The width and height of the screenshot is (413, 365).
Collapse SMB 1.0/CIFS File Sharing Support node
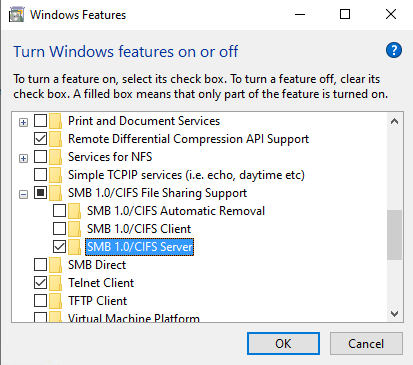click(23, 194)
